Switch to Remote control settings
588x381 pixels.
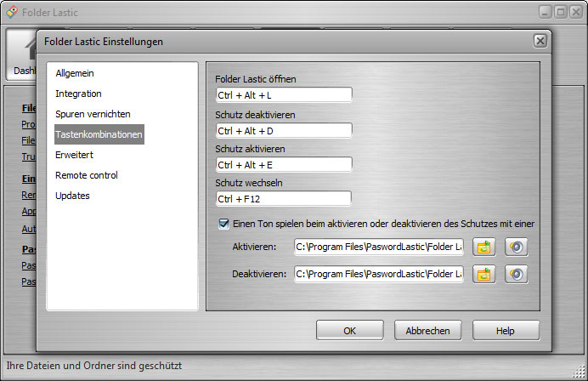86,175
